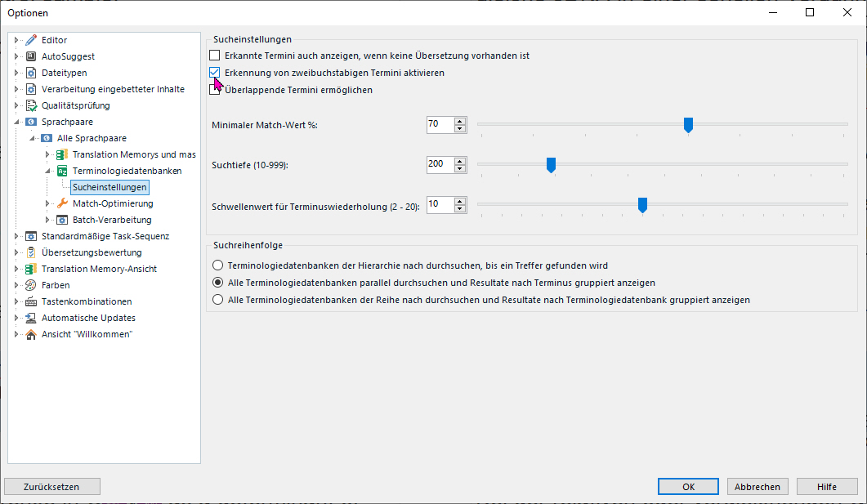
Task: Select hierarchical termbase search radio option
Action: 217,265
